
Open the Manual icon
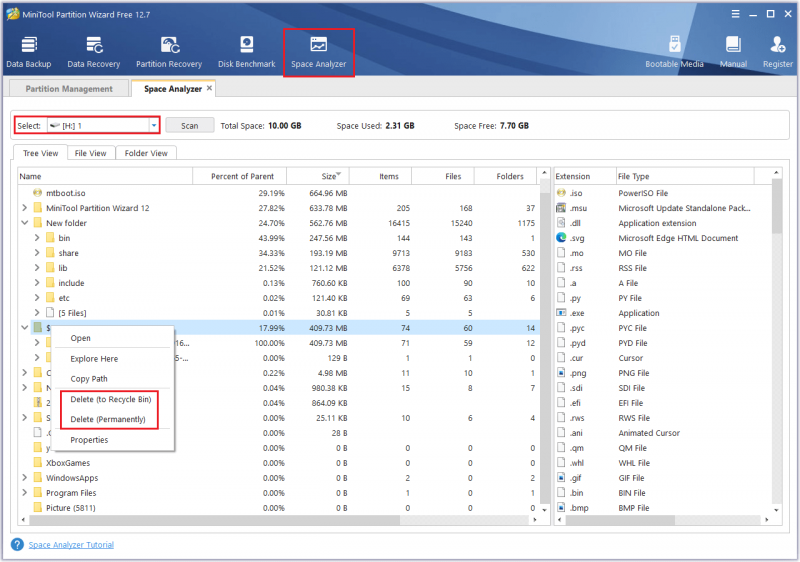click(x=733, y=52)
